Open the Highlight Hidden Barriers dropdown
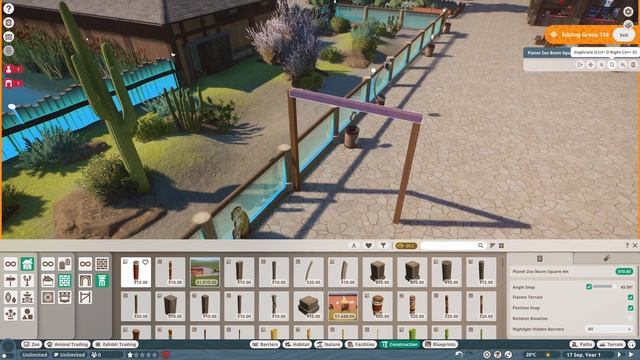This screenshot has height=360, width=640. pyautogui.click(x=609, y=329)
